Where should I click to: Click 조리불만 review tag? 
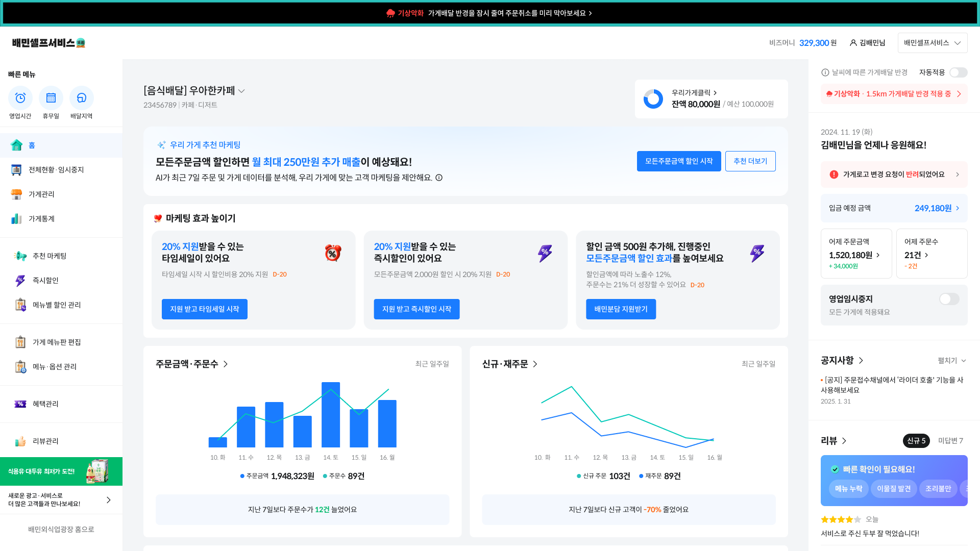coord(938,489)
